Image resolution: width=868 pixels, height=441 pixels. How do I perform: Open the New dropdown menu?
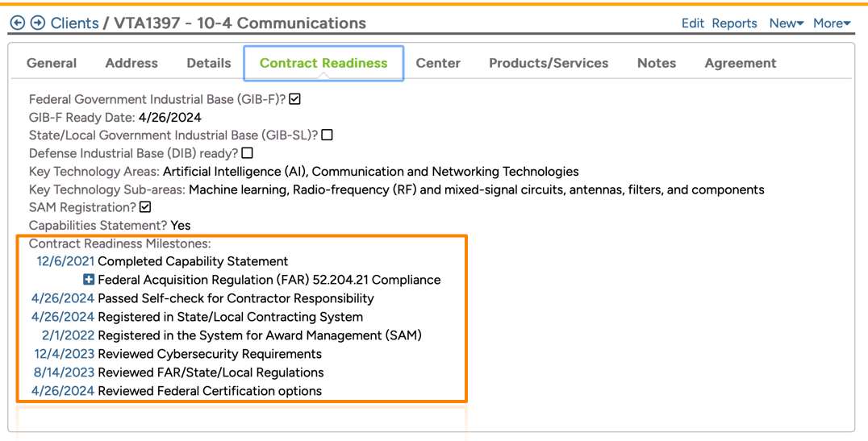(786, 23)
